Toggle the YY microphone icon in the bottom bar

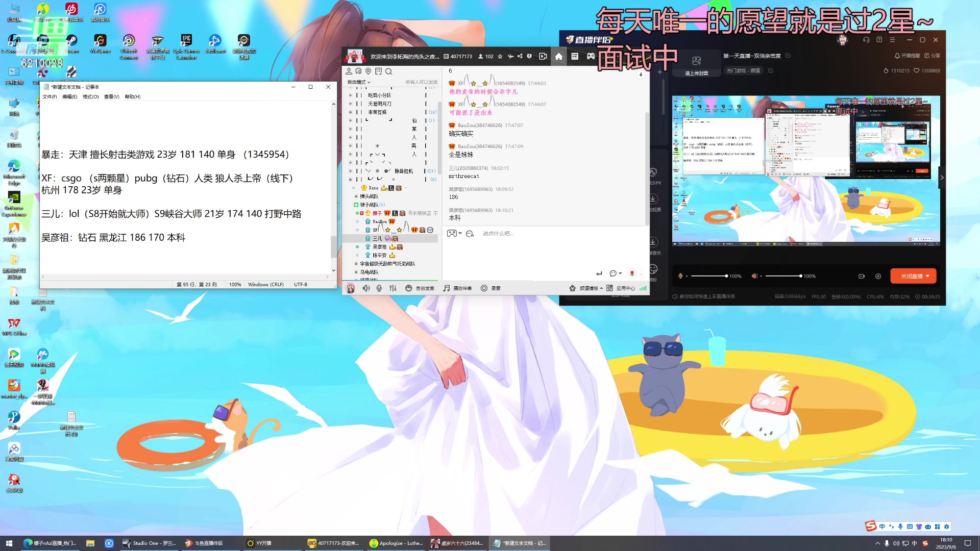pyautogui.click(x=379, y=288)
